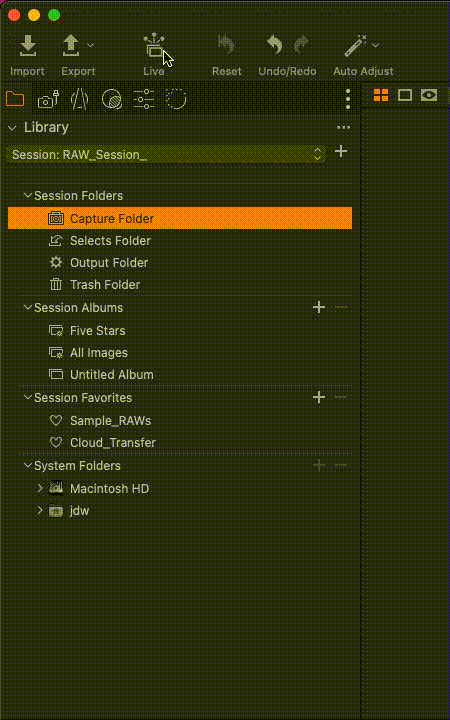Click the Import toolbar icon

[x=28, y=46]
